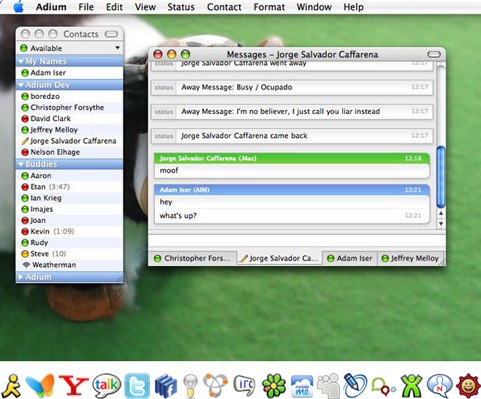481x399 pixels.
Task: Click the blue message scrollbar thumb
Action: tap(441, 177)
